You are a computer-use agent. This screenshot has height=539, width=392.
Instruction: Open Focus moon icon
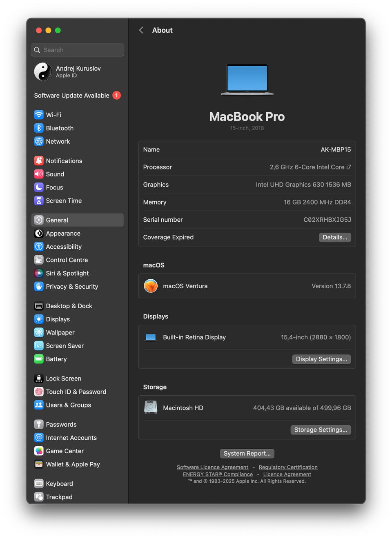tap(39, 187)
